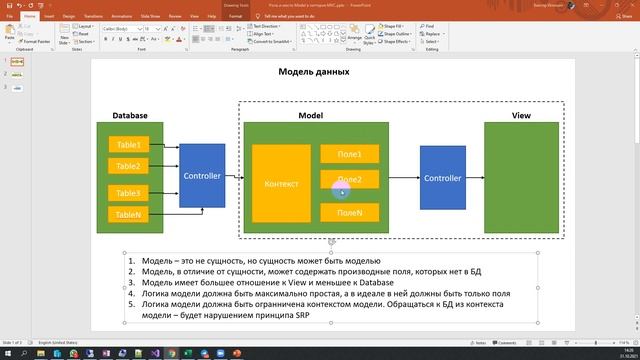Adjust the zoom slider in status bar
Screen dimensions: 640x360
596,343
